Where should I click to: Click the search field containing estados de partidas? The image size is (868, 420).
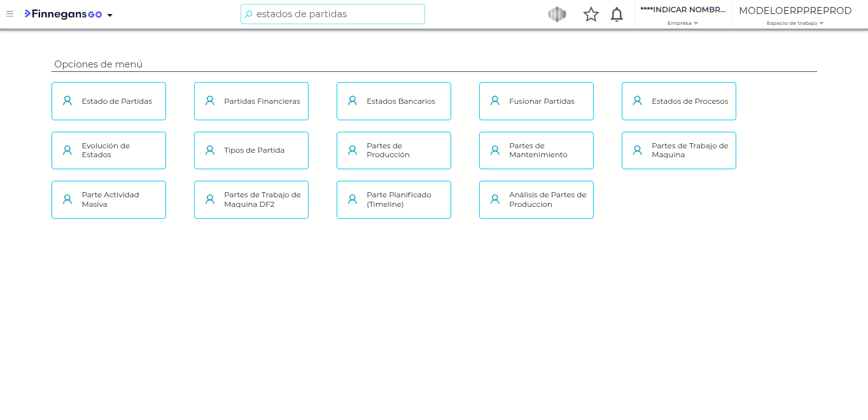pos(337,14)
